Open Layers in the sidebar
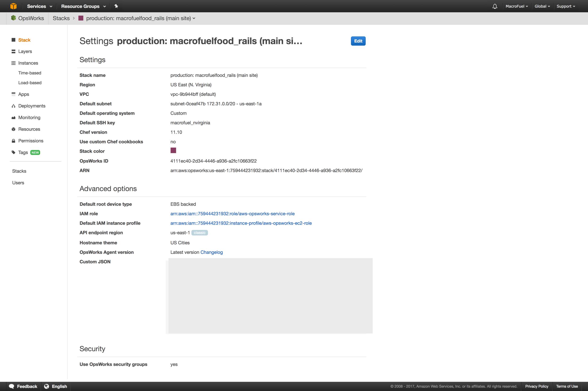The image size is (588, 391). tap(25, 51)
